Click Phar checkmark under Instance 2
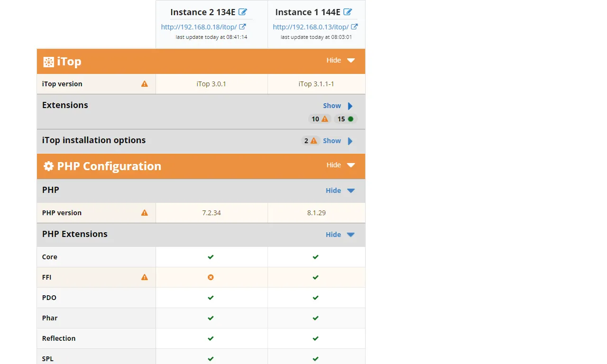 click(211, 318)
